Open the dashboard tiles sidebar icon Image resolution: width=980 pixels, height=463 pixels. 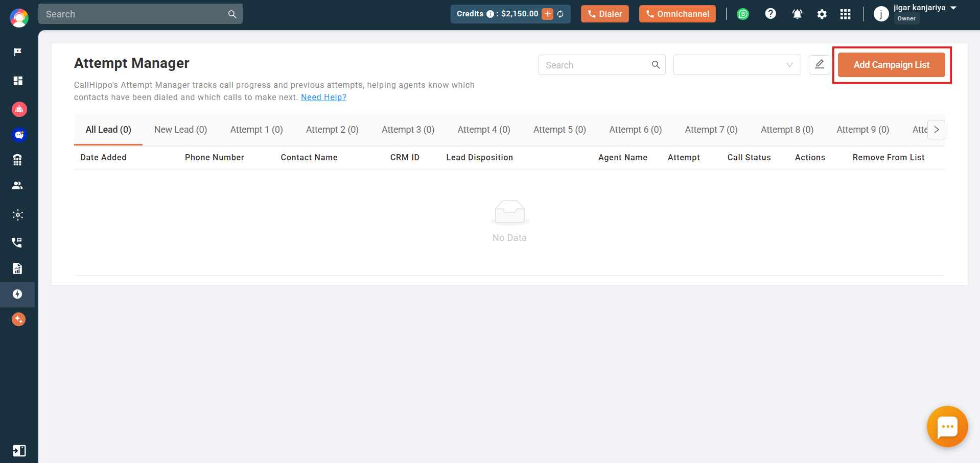click(18, 81)
